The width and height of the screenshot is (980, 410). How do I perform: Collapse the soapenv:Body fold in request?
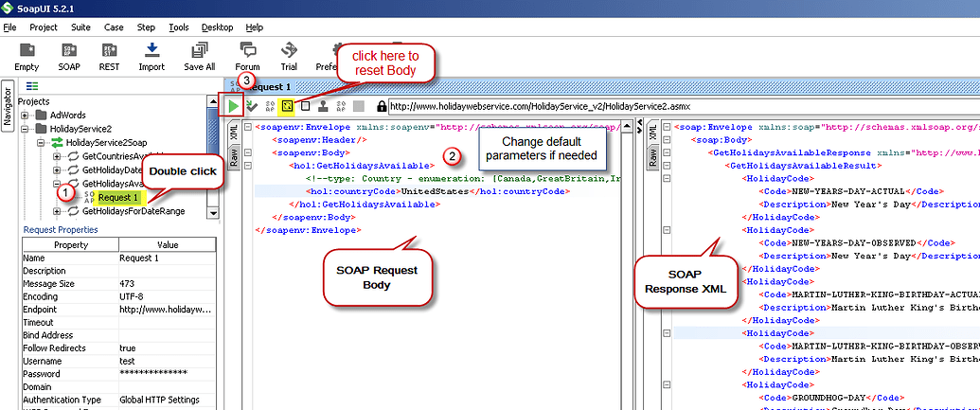pyautogui.click(x=248, y=152)
